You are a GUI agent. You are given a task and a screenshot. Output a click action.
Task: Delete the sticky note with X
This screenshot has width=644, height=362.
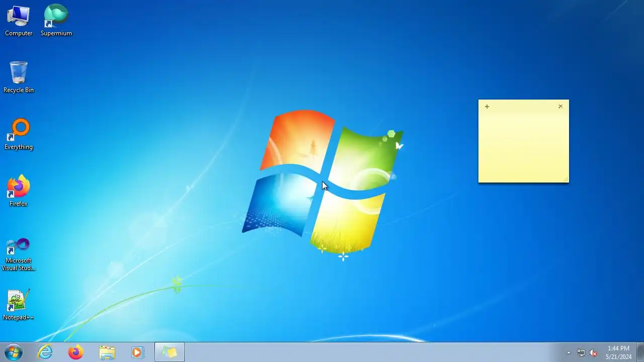point(560,107)
